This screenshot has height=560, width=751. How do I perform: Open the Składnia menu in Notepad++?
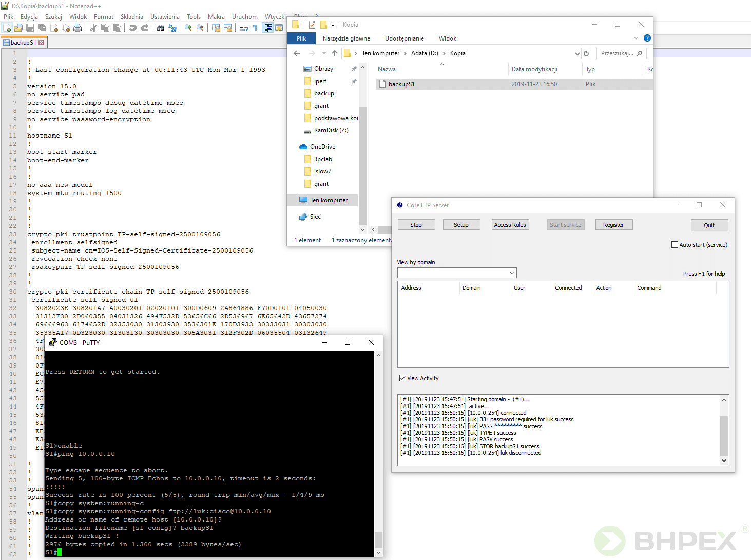(132, 17)
